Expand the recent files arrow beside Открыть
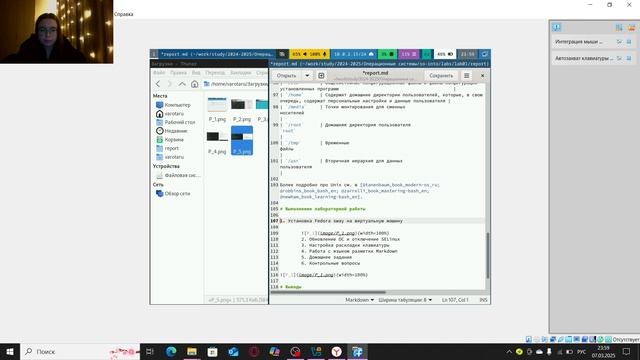The height and width of the screenshot is (360, 640). [307, 76]
